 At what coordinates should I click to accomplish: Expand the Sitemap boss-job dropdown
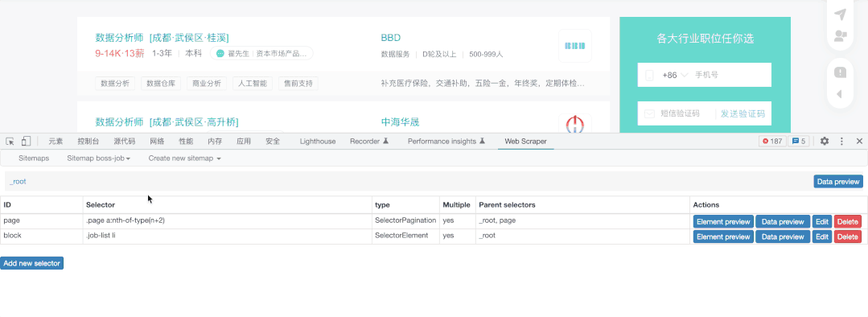[98, 158]
